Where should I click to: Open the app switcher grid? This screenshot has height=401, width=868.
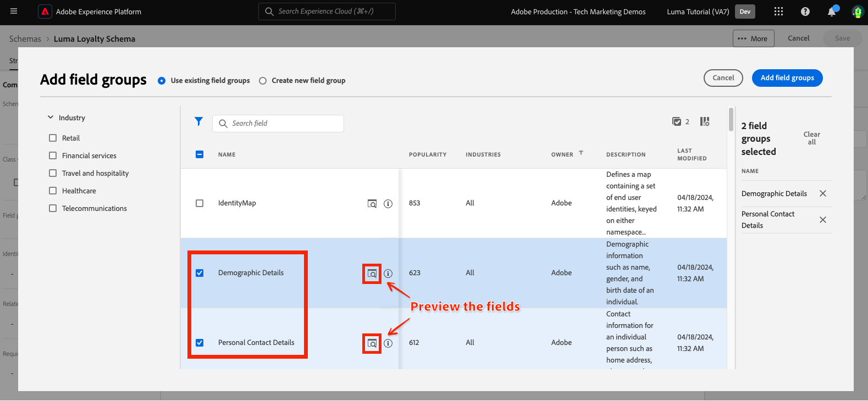click(778, 12)
